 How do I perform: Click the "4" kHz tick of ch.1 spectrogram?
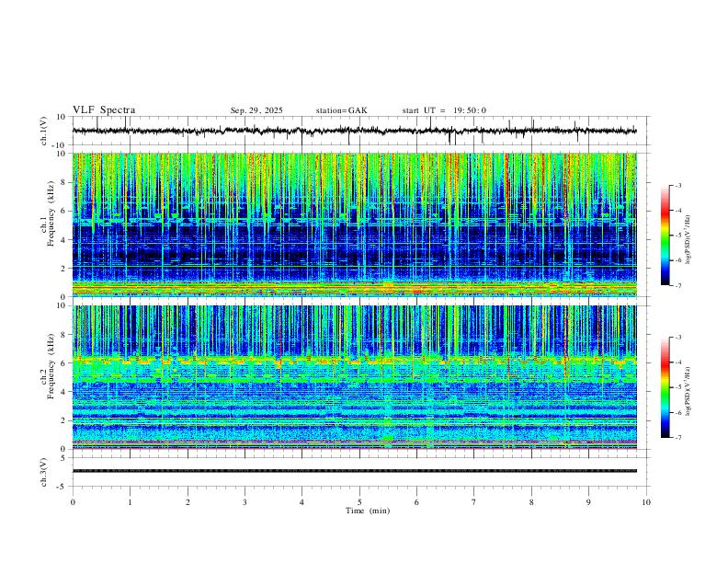click(63, 240)
